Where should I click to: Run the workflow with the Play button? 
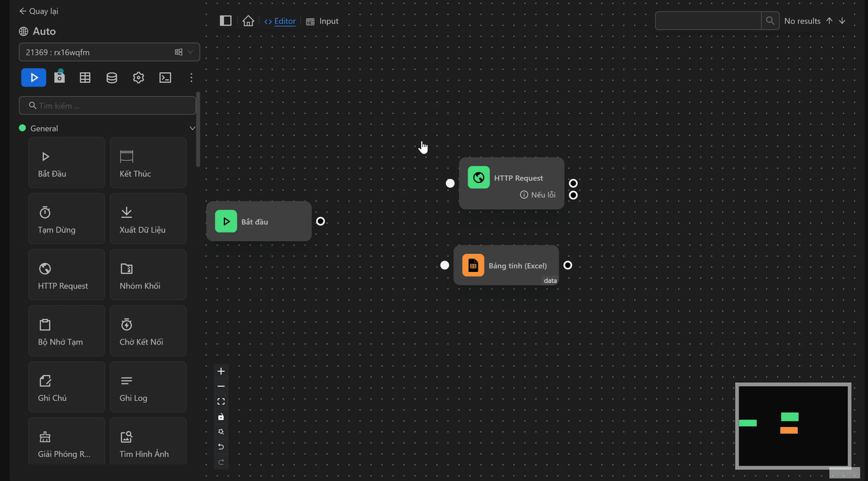pyautogui.click(x=33, y=77)
